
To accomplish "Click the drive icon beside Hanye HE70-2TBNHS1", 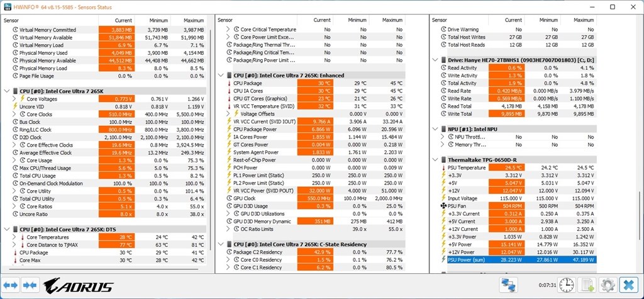I will (x=444, y=60).
